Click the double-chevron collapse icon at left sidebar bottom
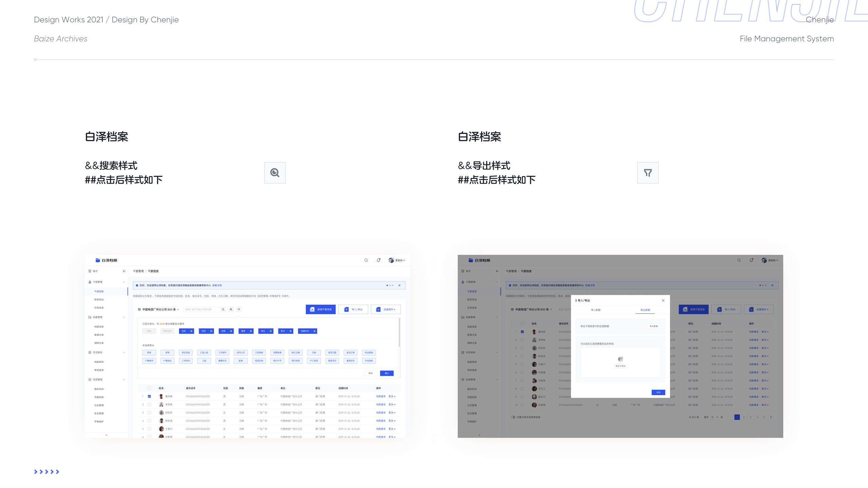Image resolution: width=868 pixels, height=488 pixels. [x=106, y=435]
